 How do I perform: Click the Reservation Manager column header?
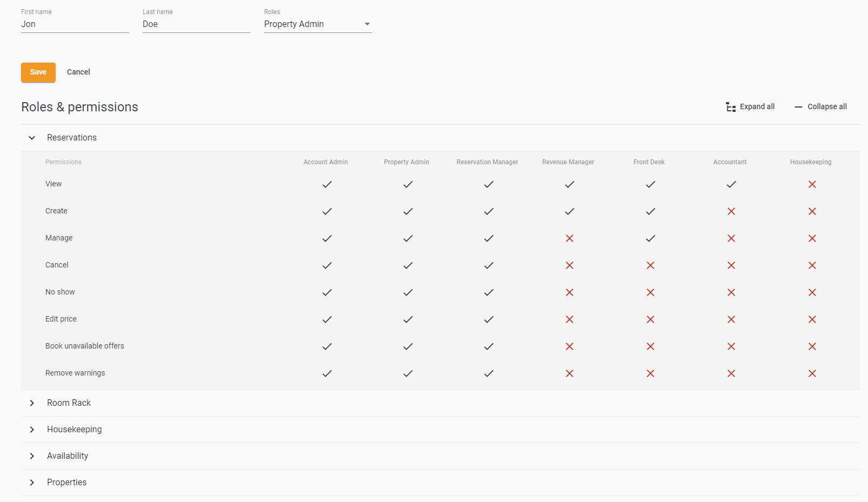487,162
